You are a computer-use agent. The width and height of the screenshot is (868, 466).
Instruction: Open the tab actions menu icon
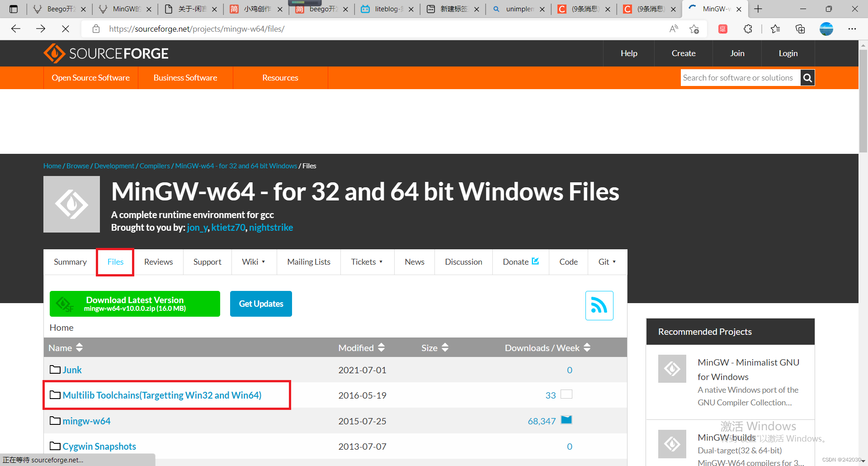pos(14,9)
